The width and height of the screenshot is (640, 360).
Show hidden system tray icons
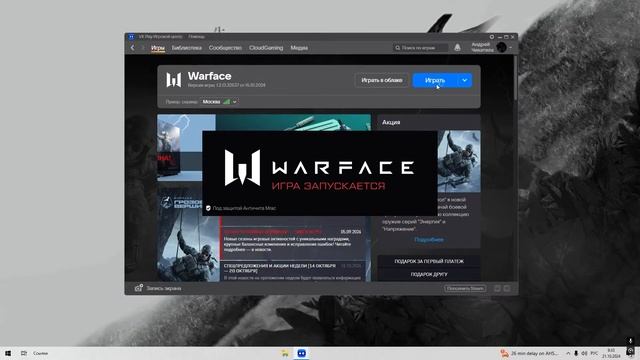pos(568,353)
